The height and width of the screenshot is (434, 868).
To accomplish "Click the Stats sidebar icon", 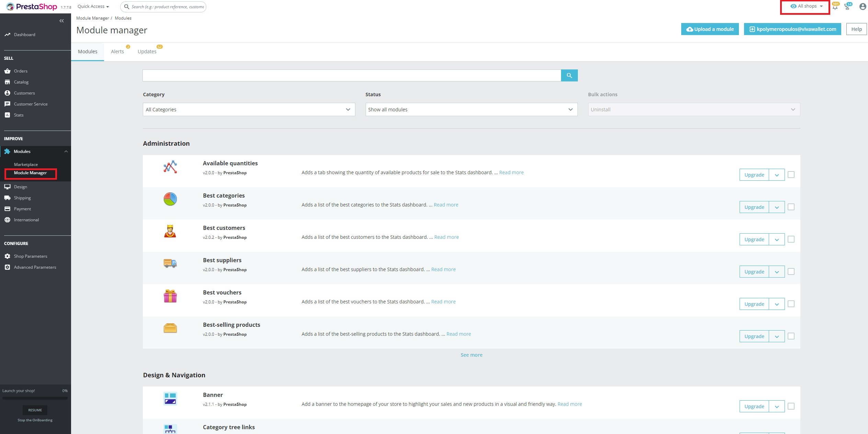I will tap(8, 115).
